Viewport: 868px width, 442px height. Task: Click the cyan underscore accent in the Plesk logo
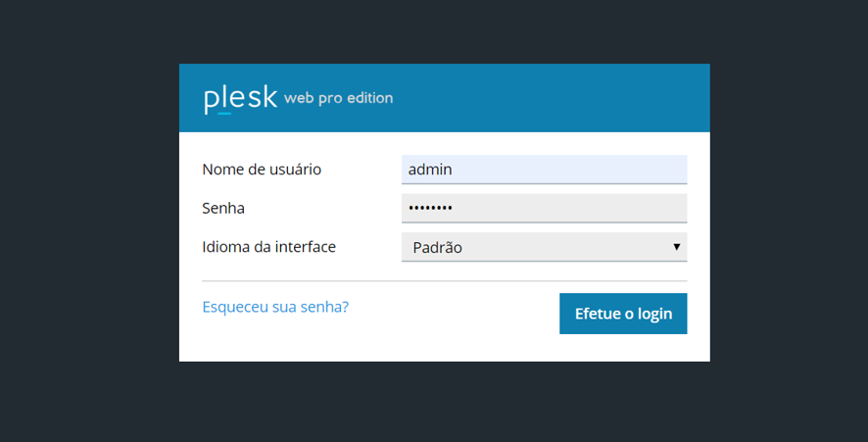[x=224, y=113]
